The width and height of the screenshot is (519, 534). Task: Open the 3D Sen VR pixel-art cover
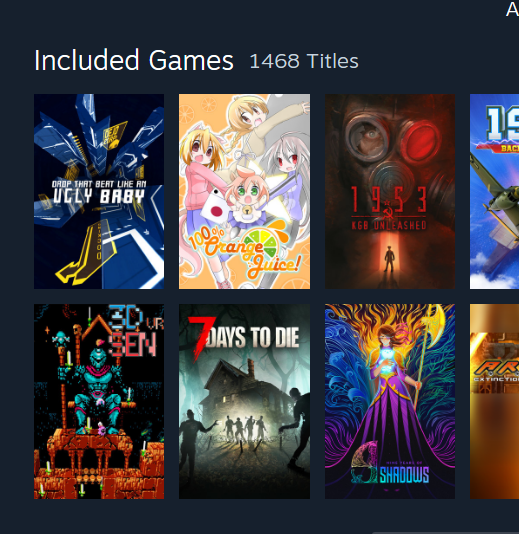pyautogui.click(x=99, y=402)
